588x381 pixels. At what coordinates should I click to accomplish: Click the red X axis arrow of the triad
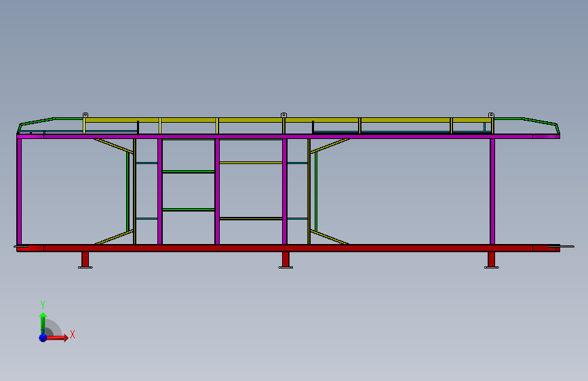click(x=56, y=338)
